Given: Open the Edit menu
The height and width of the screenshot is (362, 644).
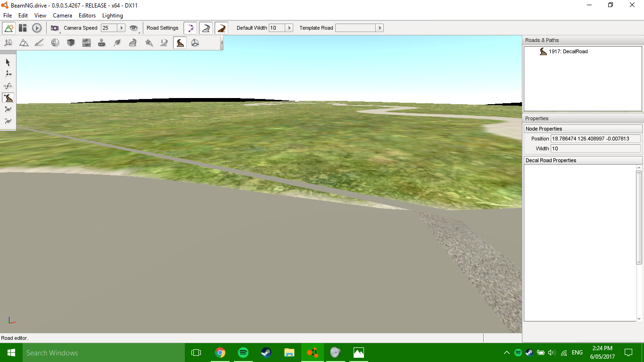Looking at the screenshot, I should [23, 16].
